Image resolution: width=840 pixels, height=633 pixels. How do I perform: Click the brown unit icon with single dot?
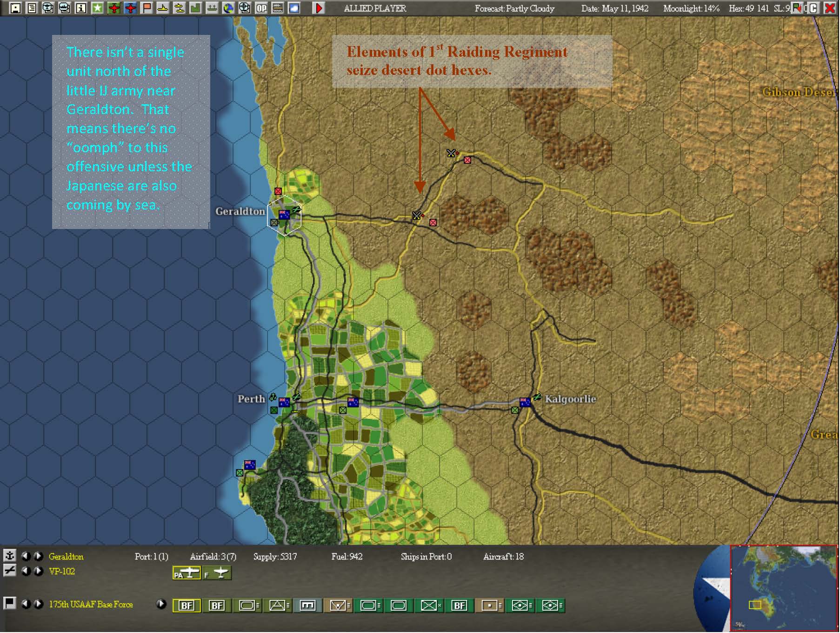tap(489, 606)
